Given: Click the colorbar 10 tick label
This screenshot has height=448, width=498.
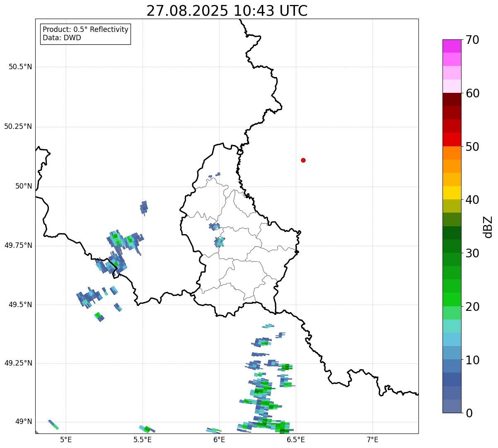Looking at the screenshot, I should pos(472,360).
